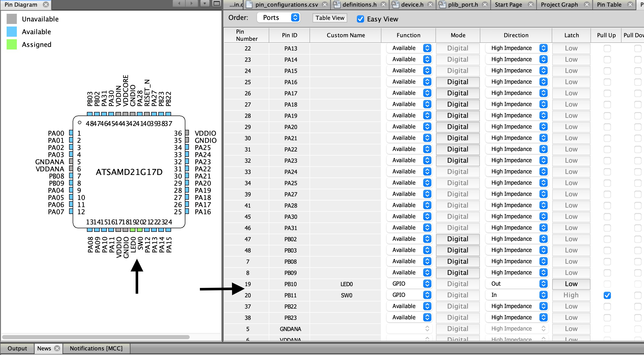Select the green SW0 pin on the chip diagram

point(139,230)
